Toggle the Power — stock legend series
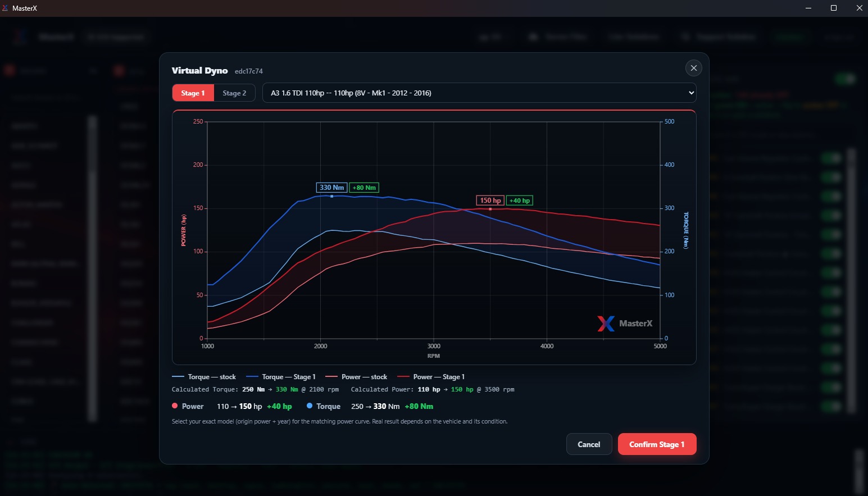The width and height of the screenshot is (868, 496). [356, 377]
